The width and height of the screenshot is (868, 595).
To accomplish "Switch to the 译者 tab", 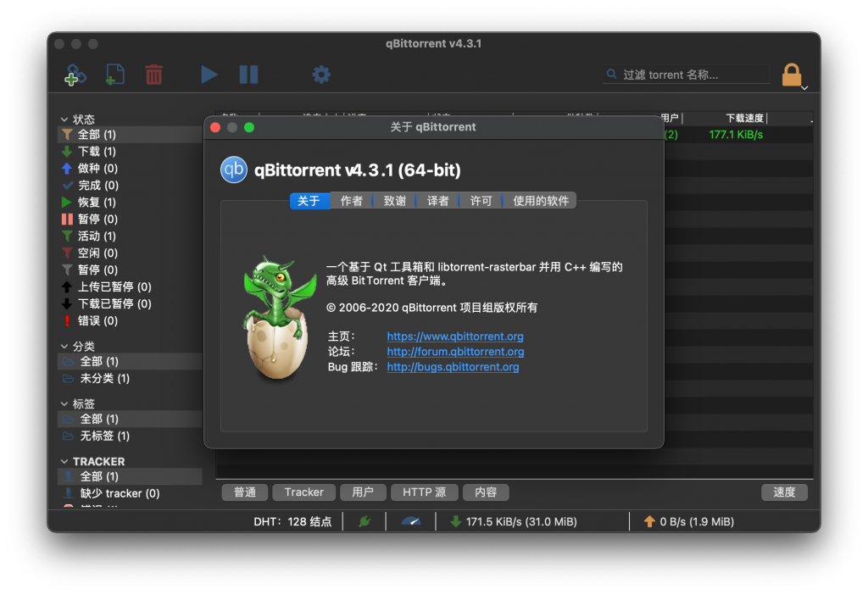I will (x=438, y=201).
